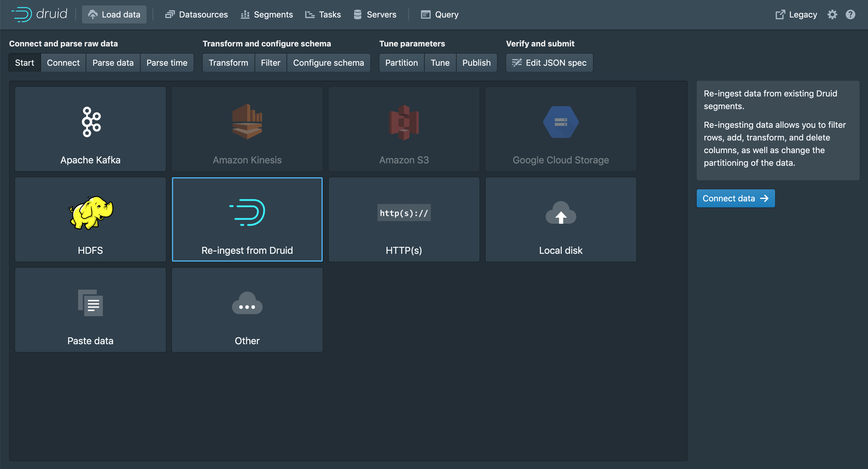This screenshot has height=469, width=868.
Task: Click the Connect data button
Action: tap(735, 198)
